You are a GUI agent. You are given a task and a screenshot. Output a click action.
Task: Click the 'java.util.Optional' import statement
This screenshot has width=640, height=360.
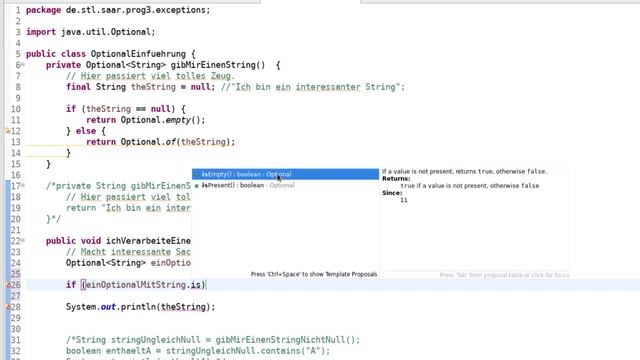coord(106,32)
